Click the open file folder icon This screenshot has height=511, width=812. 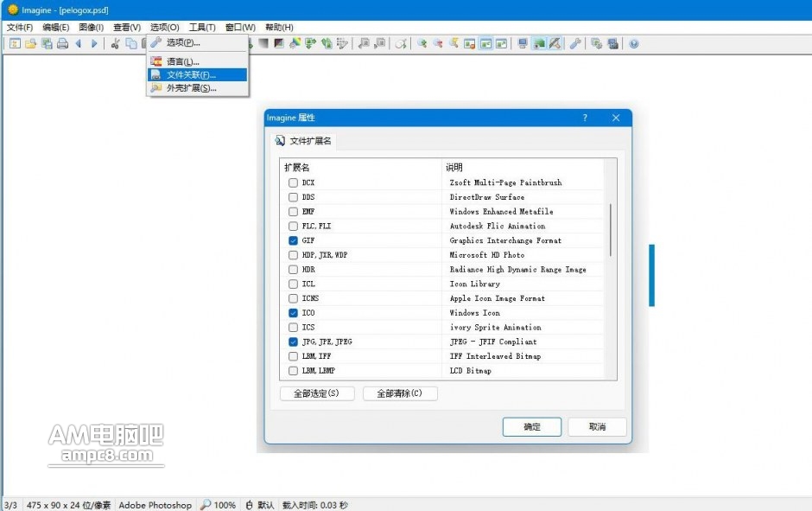[30, 44]
